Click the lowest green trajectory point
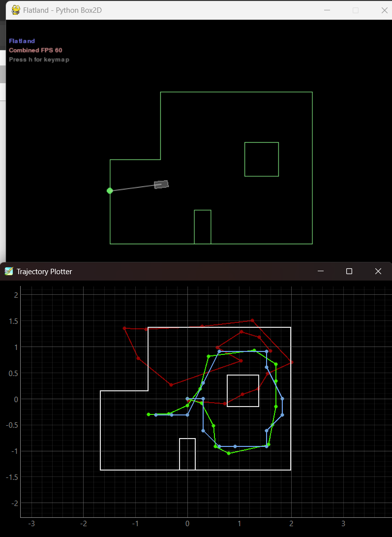 229,453
